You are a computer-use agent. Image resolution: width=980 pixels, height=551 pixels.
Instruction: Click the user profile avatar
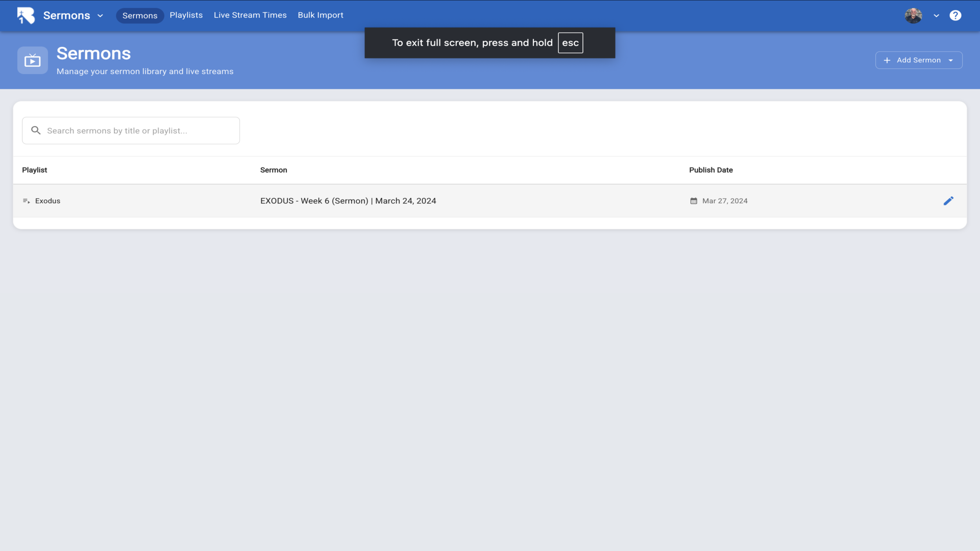(x=913, y=15)
